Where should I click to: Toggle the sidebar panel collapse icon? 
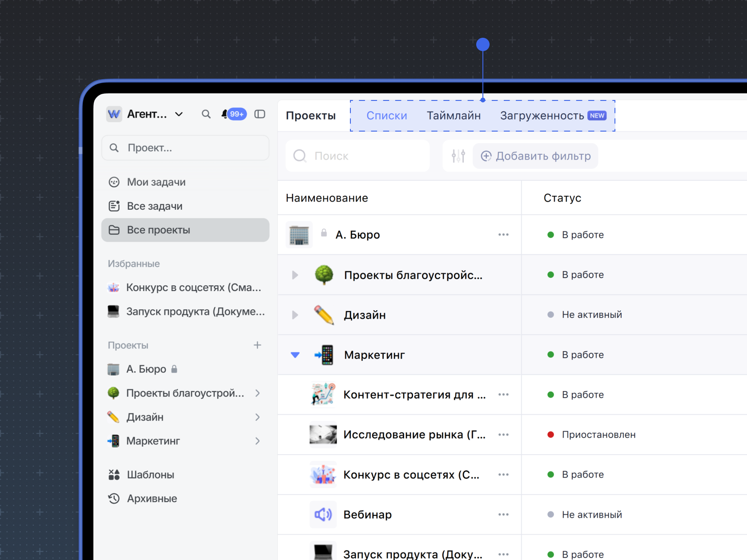[260, 114]
